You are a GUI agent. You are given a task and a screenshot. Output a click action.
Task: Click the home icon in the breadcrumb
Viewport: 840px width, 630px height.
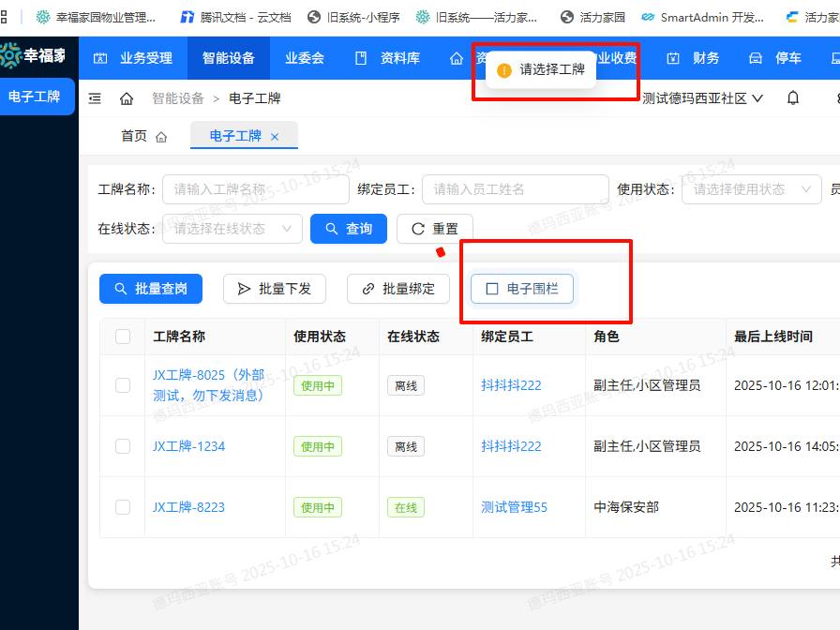127,97
